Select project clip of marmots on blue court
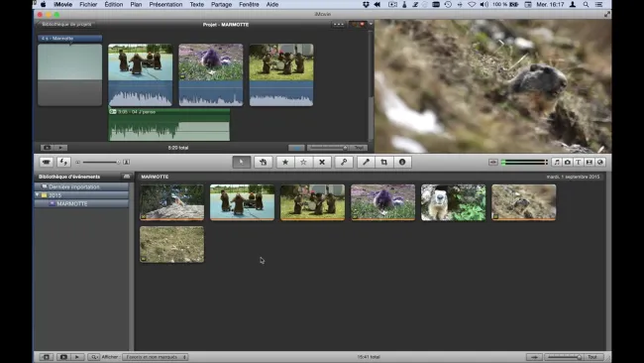The height and width of the screenshot is (363, 644). pos(141,74)
